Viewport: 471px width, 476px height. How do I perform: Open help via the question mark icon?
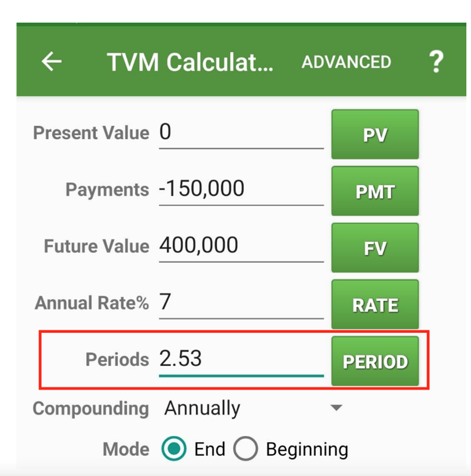[436, 61]
